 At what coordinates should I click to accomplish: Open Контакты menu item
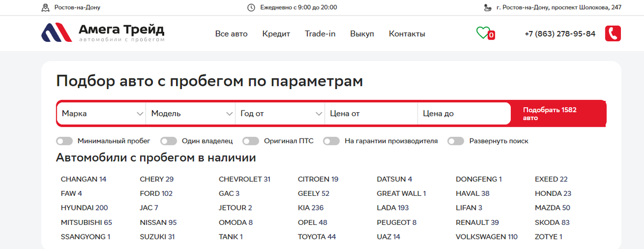coord(407,34)
